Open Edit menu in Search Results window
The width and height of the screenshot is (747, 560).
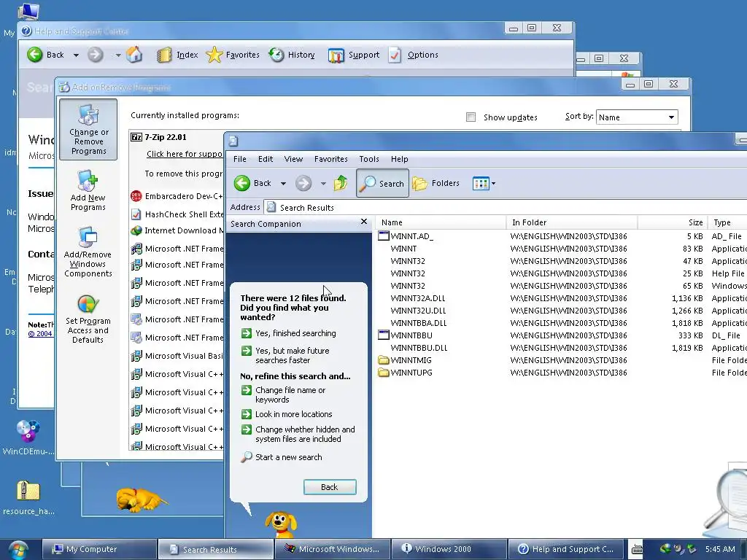click(266, 159)
